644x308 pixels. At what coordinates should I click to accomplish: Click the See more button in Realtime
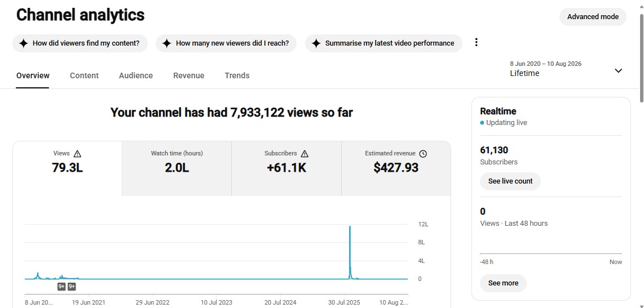coord(503,283)
